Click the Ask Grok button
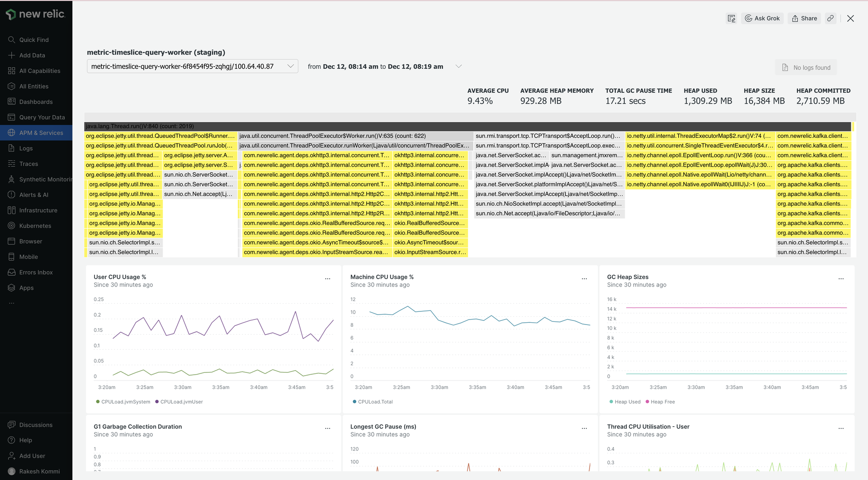This screenshot has width=868, height=480. (762, 19)
